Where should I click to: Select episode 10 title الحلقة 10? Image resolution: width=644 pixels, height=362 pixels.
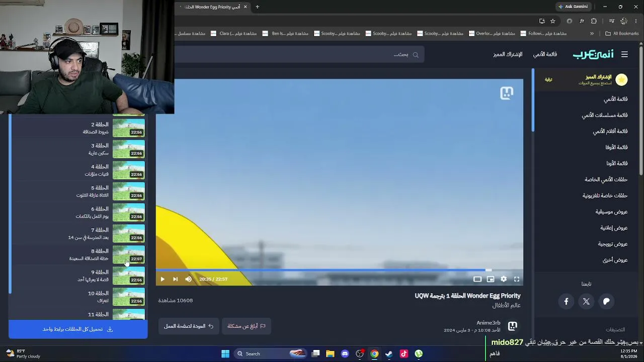point(98,293)
